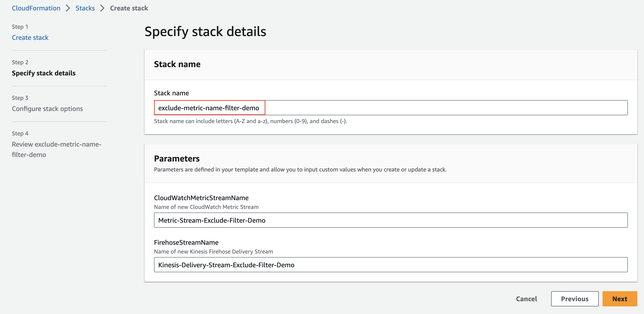Cancel the stack creation
Viewport: 644px width, 314px height.
526,299
